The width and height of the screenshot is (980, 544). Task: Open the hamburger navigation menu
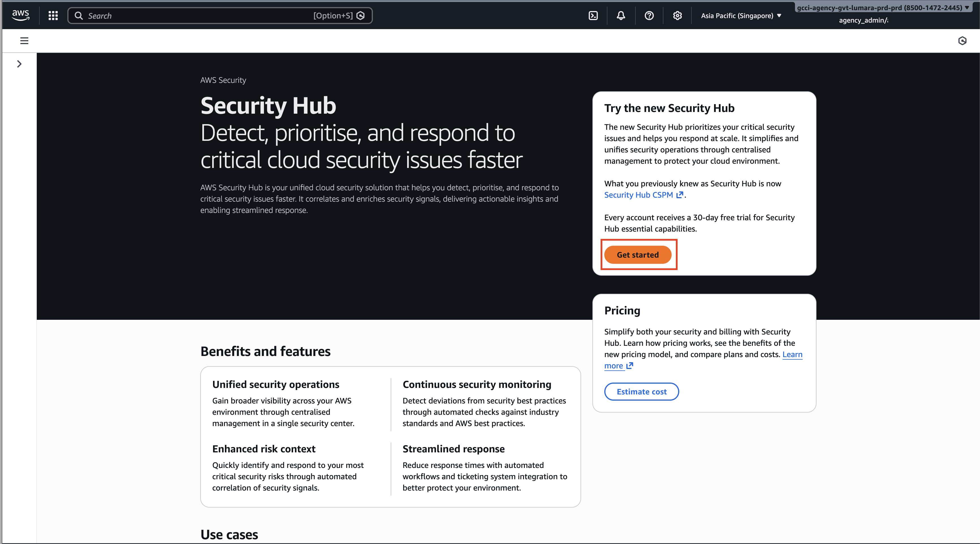tap(24, 41)
